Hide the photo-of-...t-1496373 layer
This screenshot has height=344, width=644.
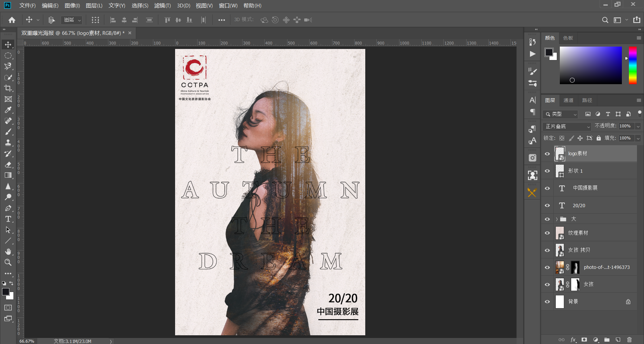[547, 267]
